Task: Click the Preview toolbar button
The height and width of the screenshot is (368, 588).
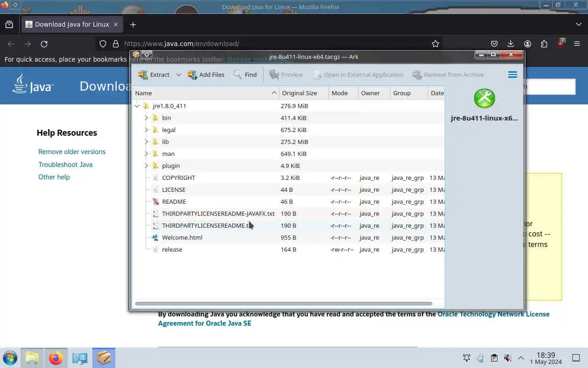Action: [286, 75]
